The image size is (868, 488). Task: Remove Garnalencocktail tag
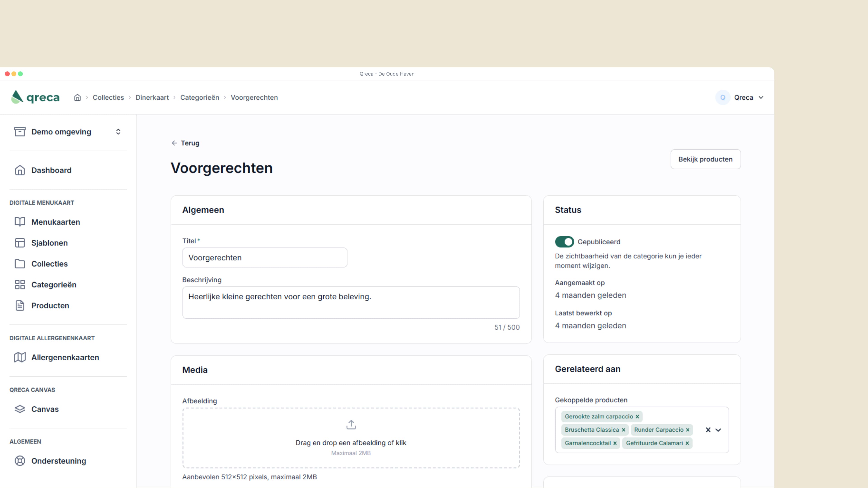click(x=615, y=443)
